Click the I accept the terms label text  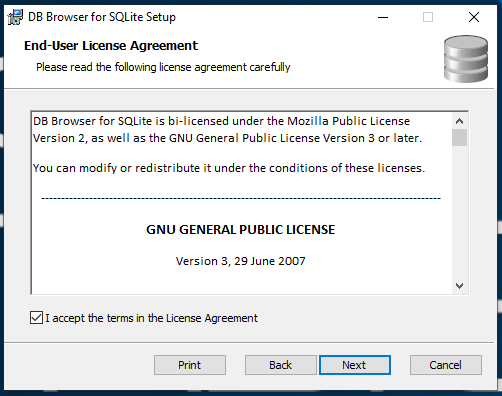click(x=151, y=318)
